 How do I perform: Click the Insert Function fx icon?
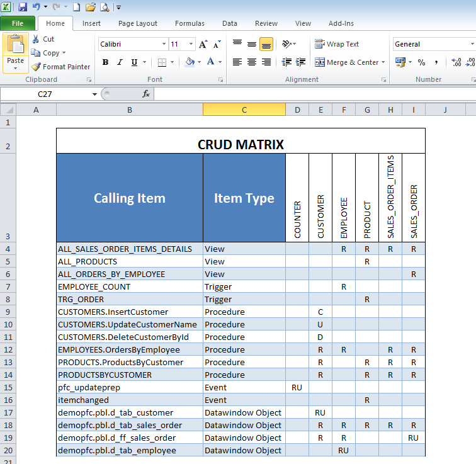coord(145,94)
